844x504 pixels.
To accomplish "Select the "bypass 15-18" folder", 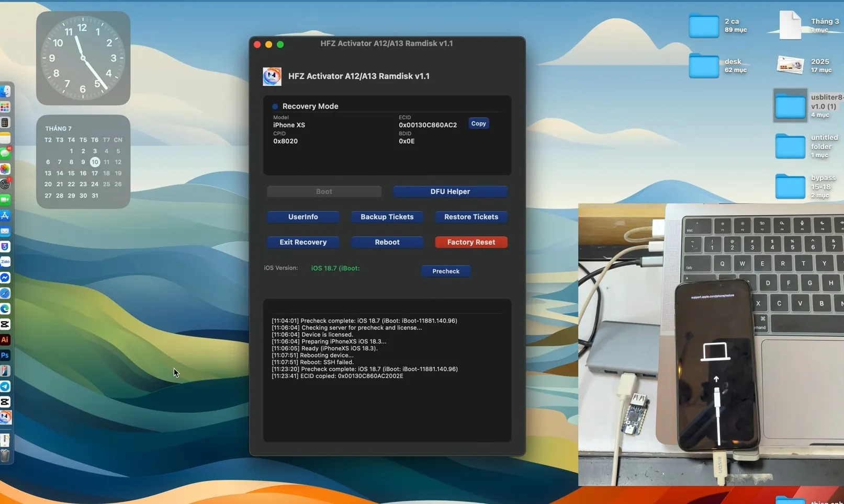I will pos(790,186).
